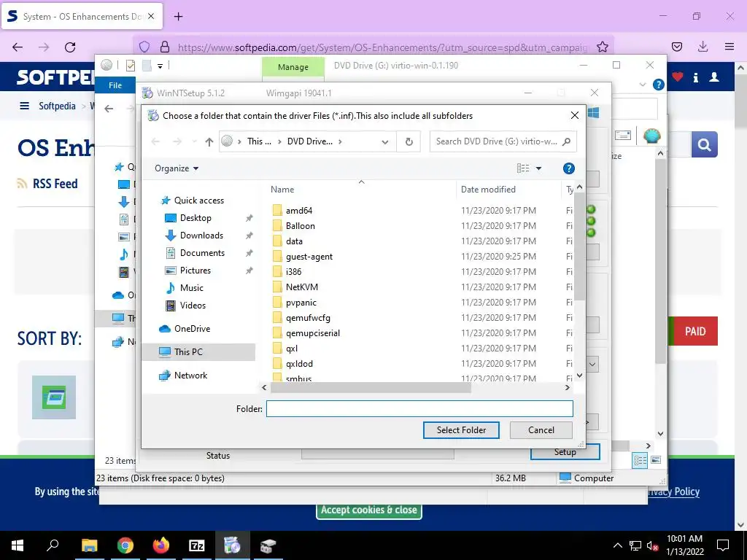This screenshot has width=747, height=560.
Task: Open a new Firefox tab
Action: point(178,17)
